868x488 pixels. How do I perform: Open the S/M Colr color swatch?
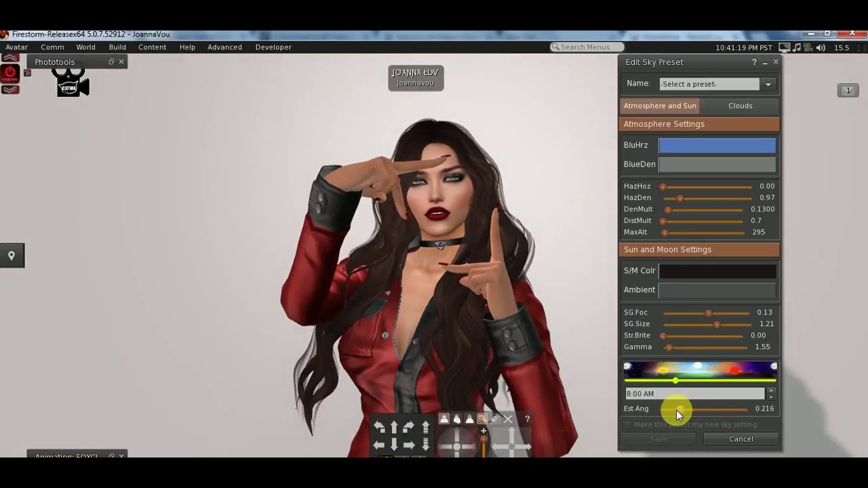(x=717, y=270)
